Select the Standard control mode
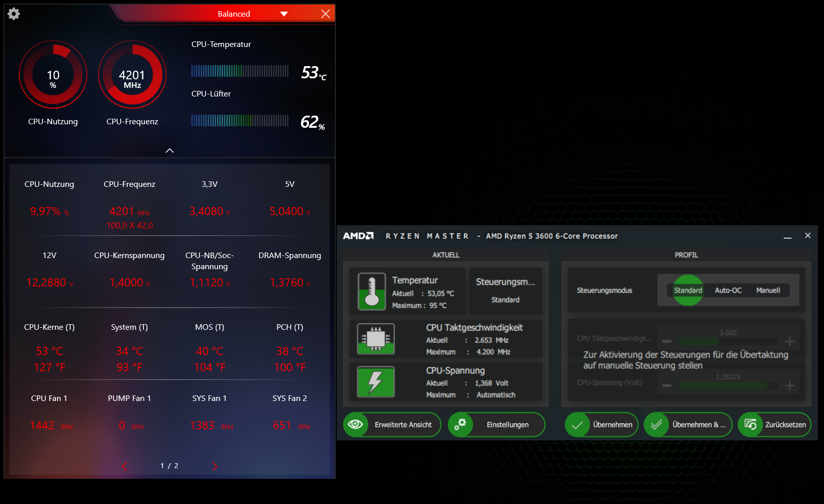 tap(688, 290)
